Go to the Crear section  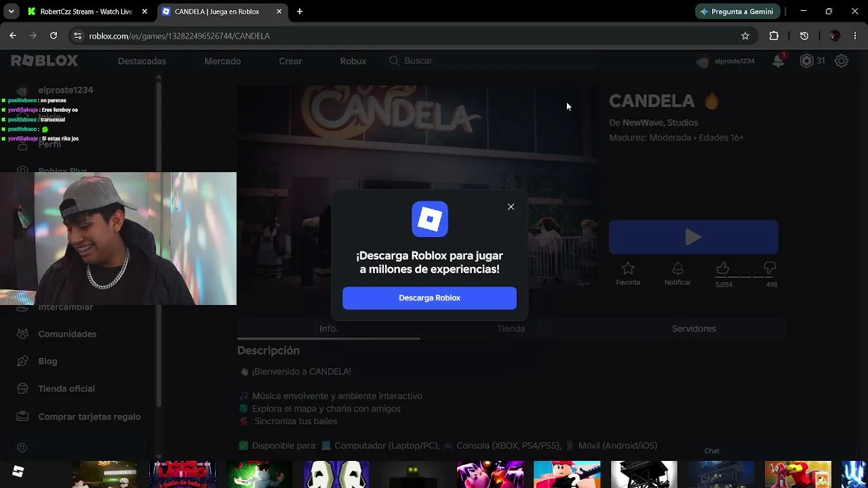coord(290,61)
